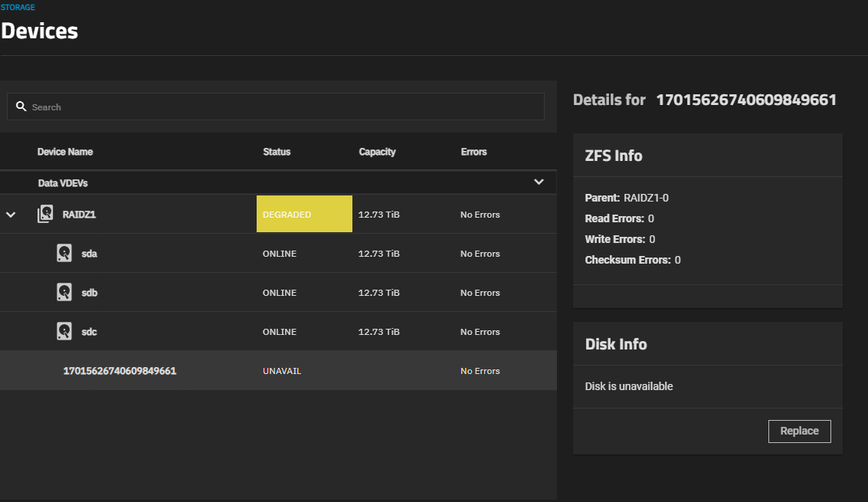Select the RAIDZ1 row
Screen dimensions: 868x502
[x=278, y=214]
